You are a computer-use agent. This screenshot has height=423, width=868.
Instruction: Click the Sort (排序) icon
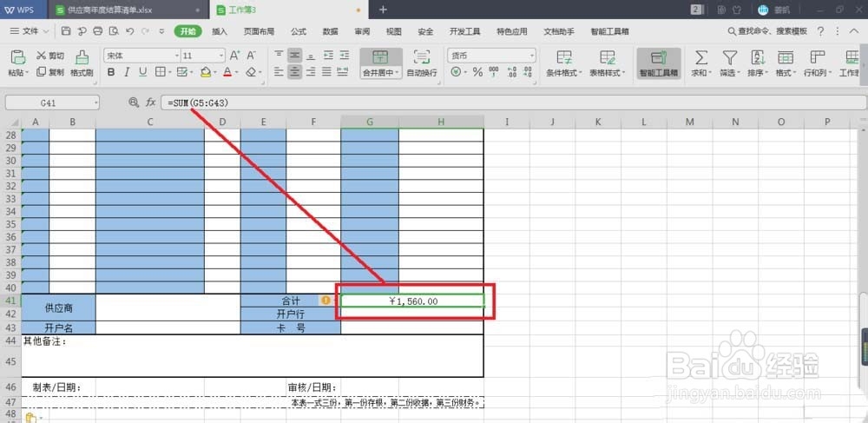757,57
